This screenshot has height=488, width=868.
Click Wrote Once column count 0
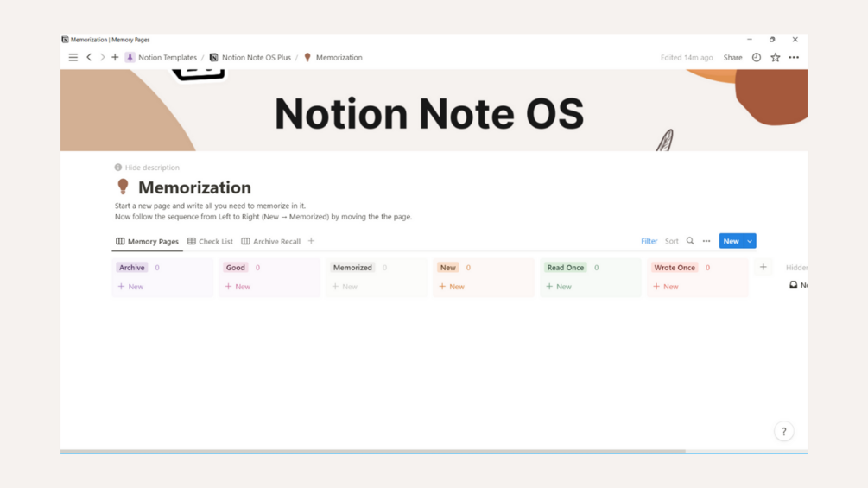click(x=707, y=267)
